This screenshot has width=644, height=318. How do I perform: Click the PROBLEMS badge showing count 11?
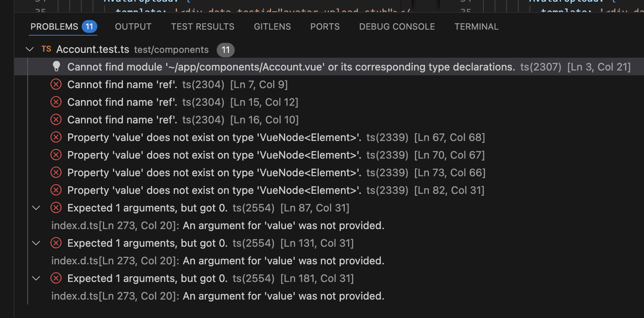[90, 26]
